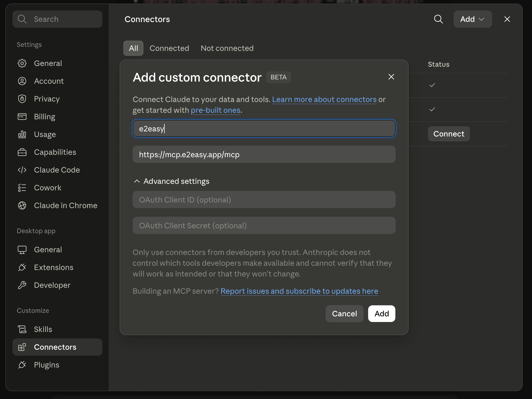Image resolution: width=532 pixels, height=399 pixels.
Task: Focus the OAuth Client ID field
Action: [x=264, y=199]
